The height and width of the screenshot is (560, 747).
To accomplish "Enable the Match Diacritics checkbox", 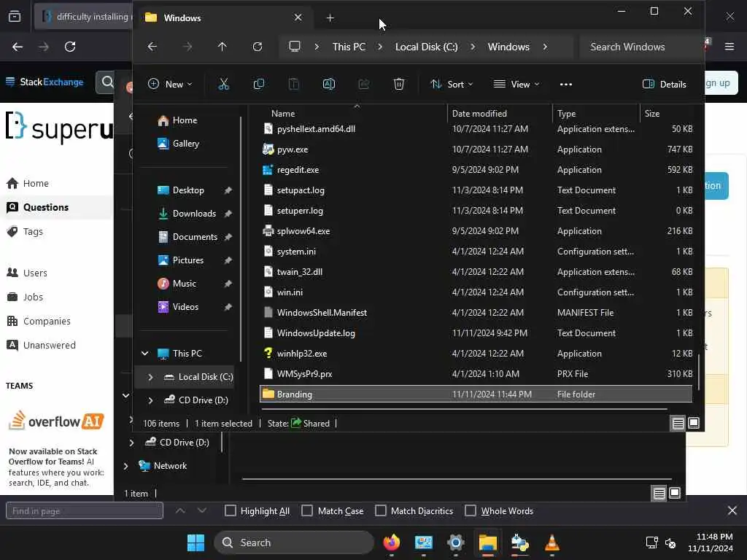I will click(x=381, y=510).
